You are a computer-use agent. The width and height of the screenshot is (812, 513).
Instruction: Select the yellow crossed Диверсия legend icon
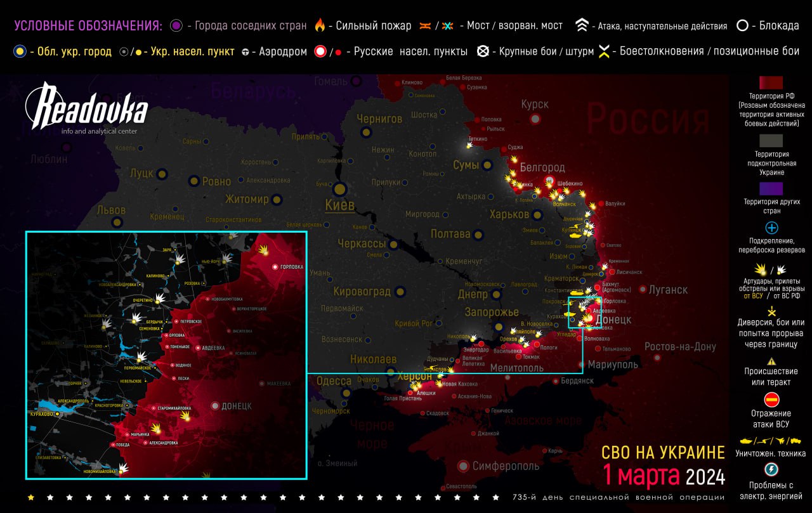[x=771, y=311]
